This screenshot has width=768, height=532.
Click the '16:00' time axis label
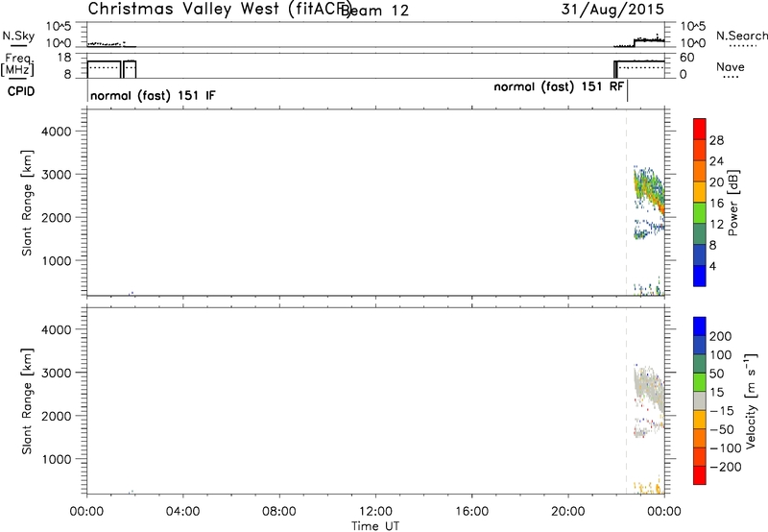471,512
